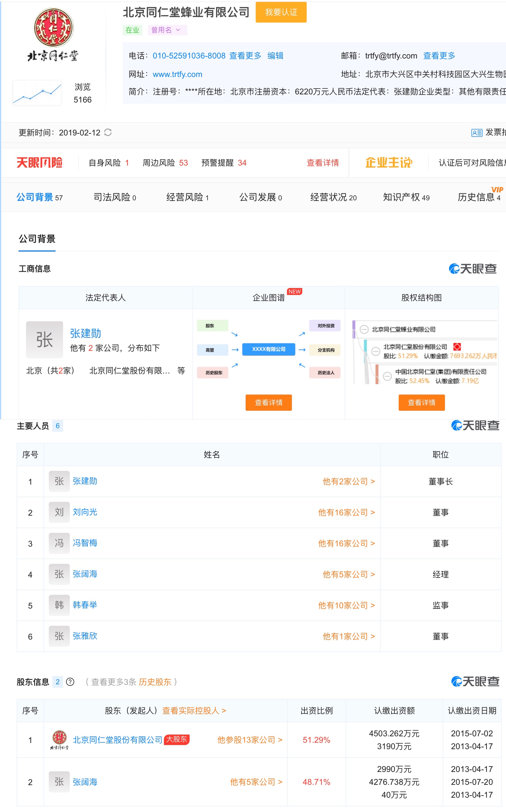Click 他有1家公司 for 张雅欣
The width and height of the screenshot is (506, 812).
tap(349, 636)
